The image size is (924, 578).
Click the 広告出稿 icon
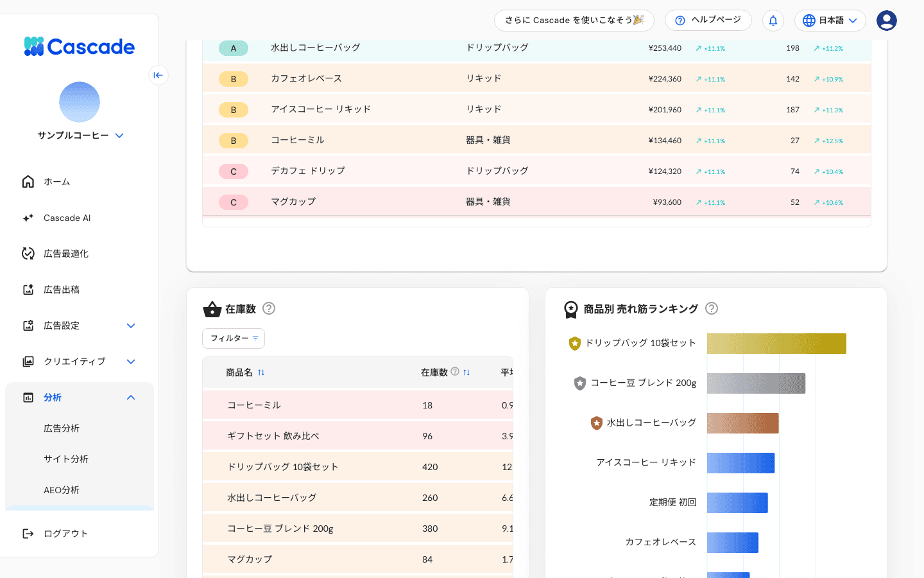[x=28, y=290]
